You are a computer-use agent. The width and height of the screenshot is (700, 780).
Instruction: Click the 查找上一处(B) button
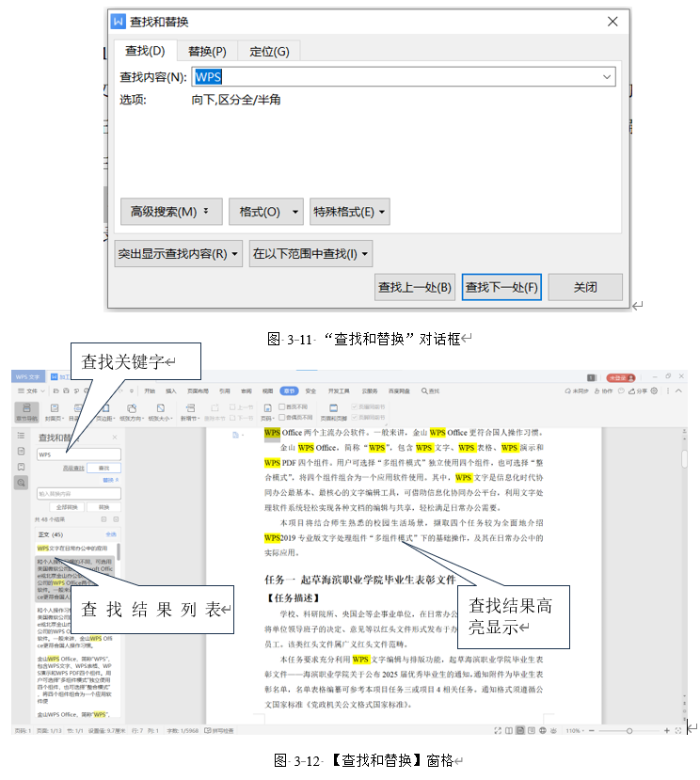[x=414, y=287]
